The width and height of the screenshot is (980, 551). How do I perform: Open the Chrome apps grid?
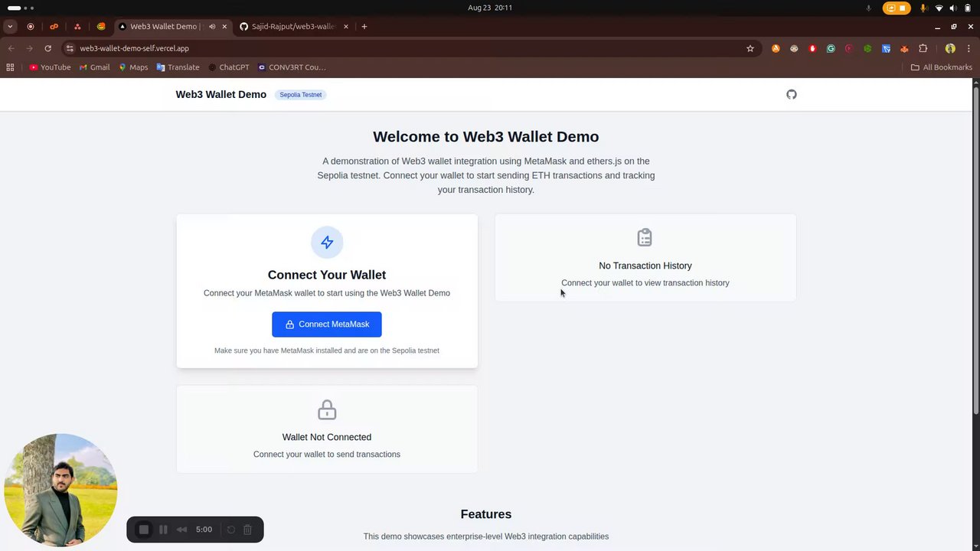tap(10, 67)
